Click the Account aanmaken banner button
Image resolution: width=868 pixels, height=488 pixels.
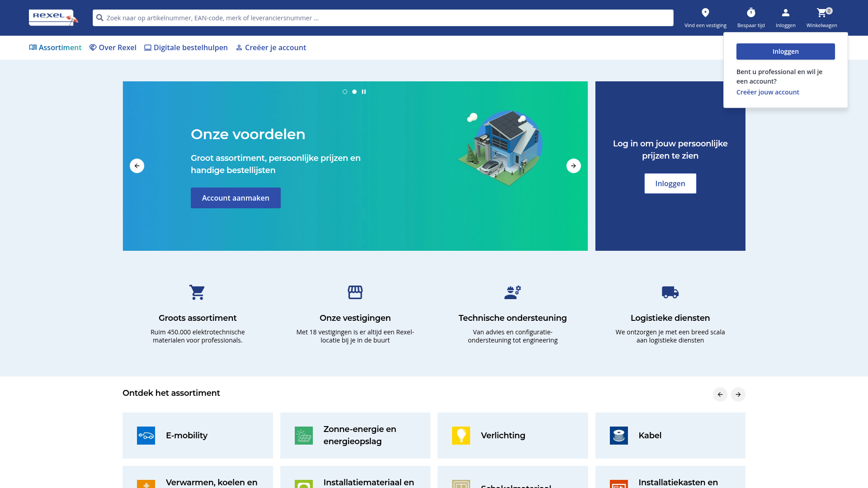(236, 198)
